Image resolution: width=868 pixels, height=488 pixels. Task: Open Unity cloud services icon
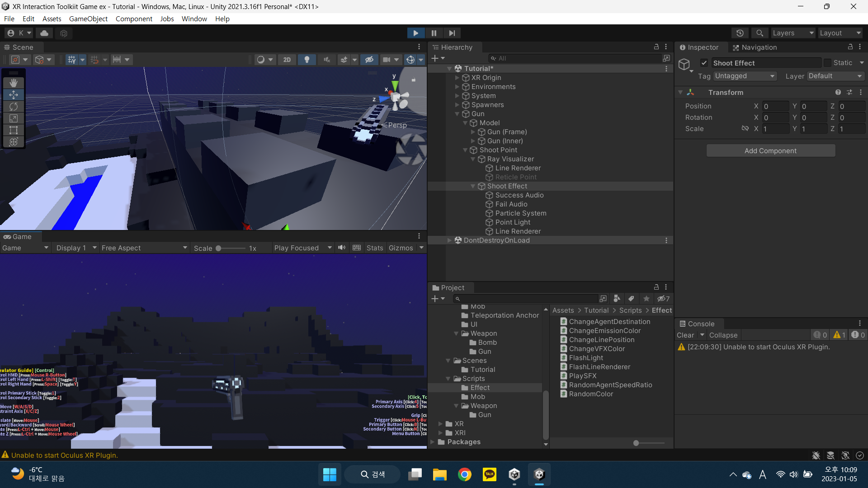point(44,33)
